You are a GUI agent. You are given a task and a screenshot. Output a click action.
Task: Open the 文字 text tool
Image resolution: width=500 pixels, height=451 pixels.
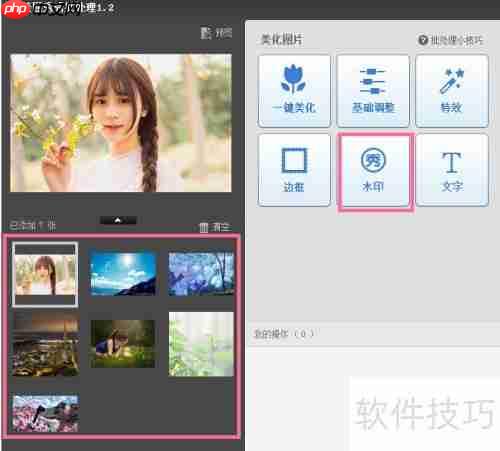pos(452,170)
